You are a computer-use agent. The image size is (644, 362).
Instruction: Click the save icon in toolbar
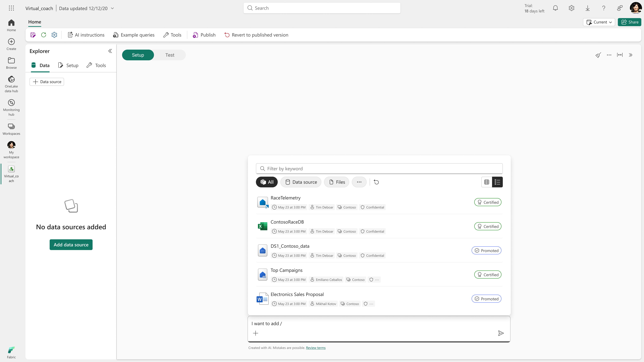coord(33,35)
